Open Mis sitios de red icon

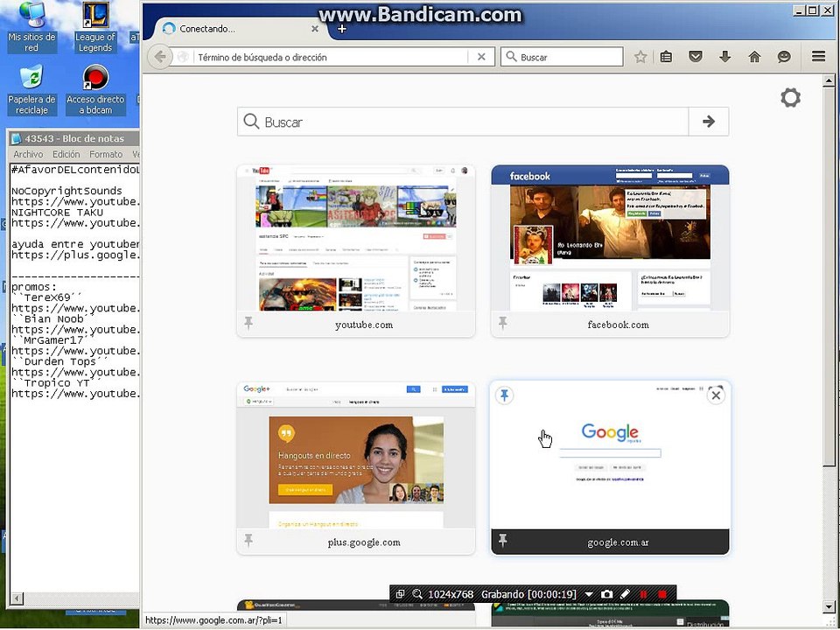pyautogui.click(x=31, y=27)
